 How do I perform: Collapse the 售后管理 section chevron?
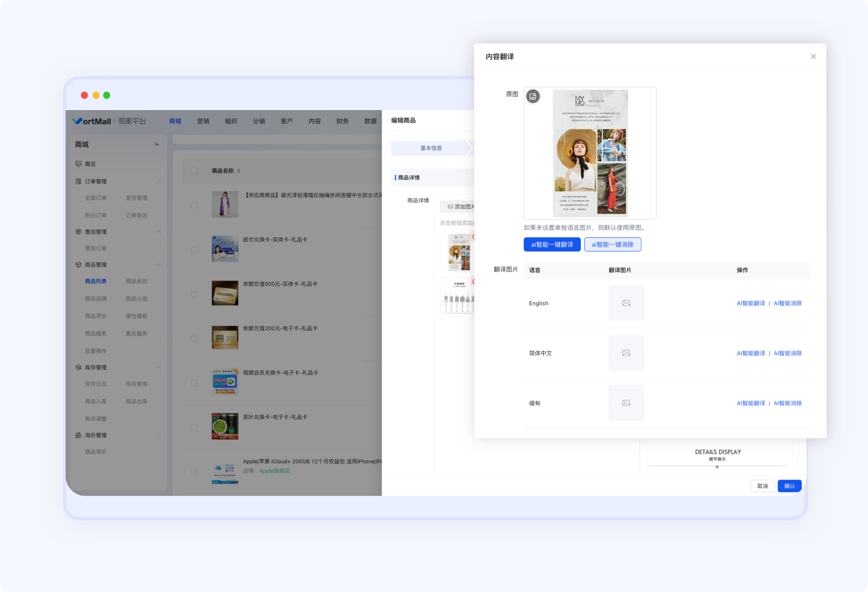(158, 231)
